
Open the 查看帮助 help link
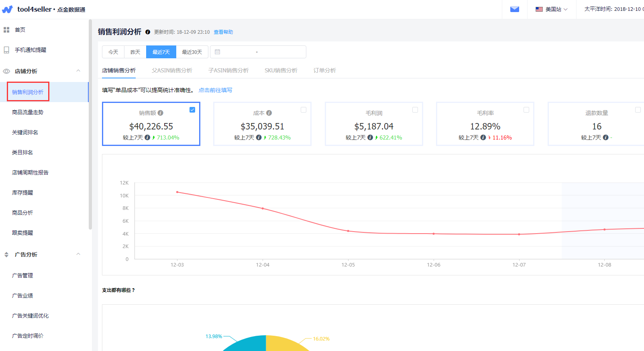[223, 32]
